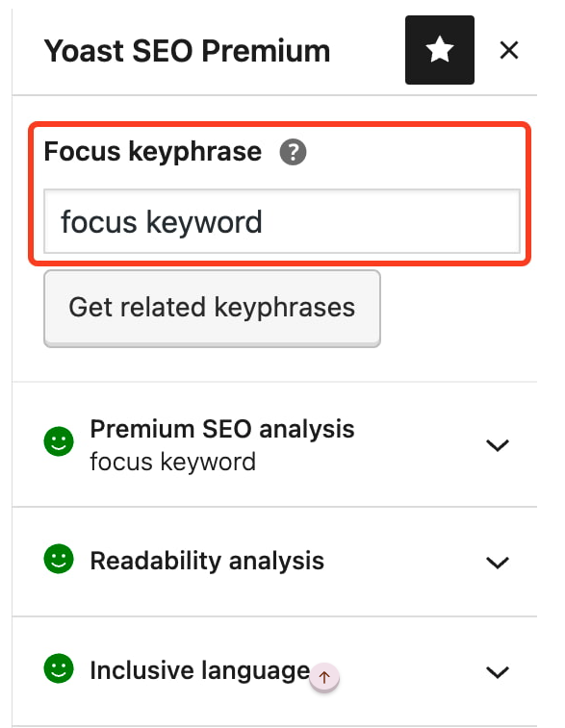Expand the Premium SEO analysis heading
This screenshot has height=728, width=565.
[x=222, y=429]
